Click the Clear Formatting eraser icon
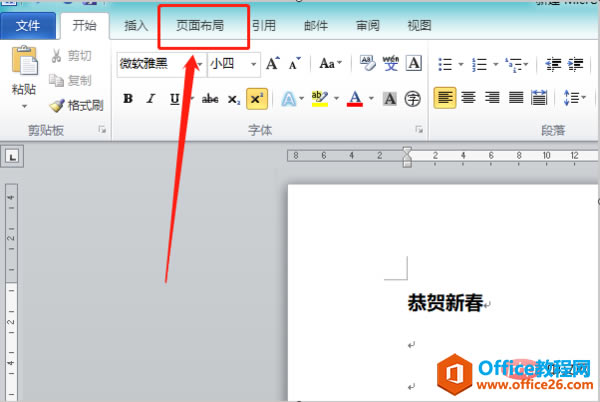Viewport: 600px width, 402px height. point(368,63)
